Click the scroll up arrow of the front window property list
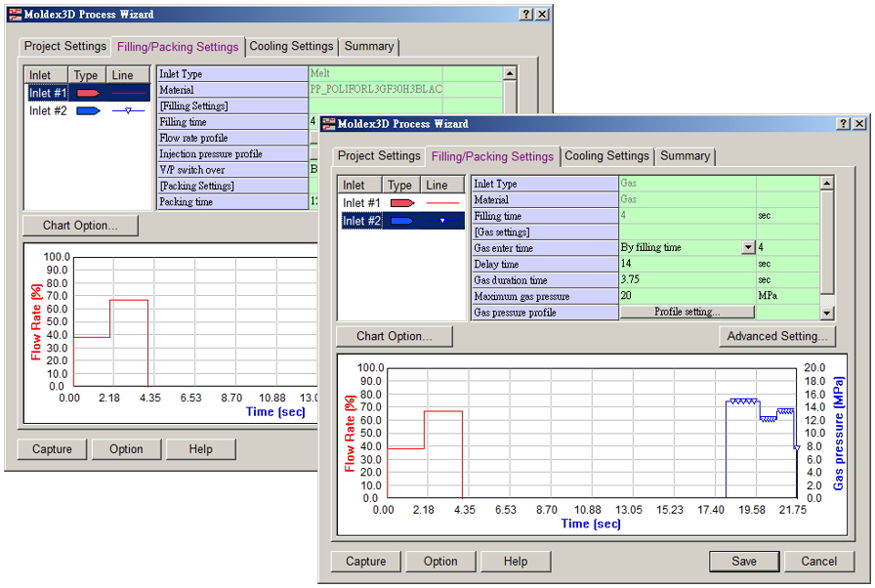 pos(826,183)
